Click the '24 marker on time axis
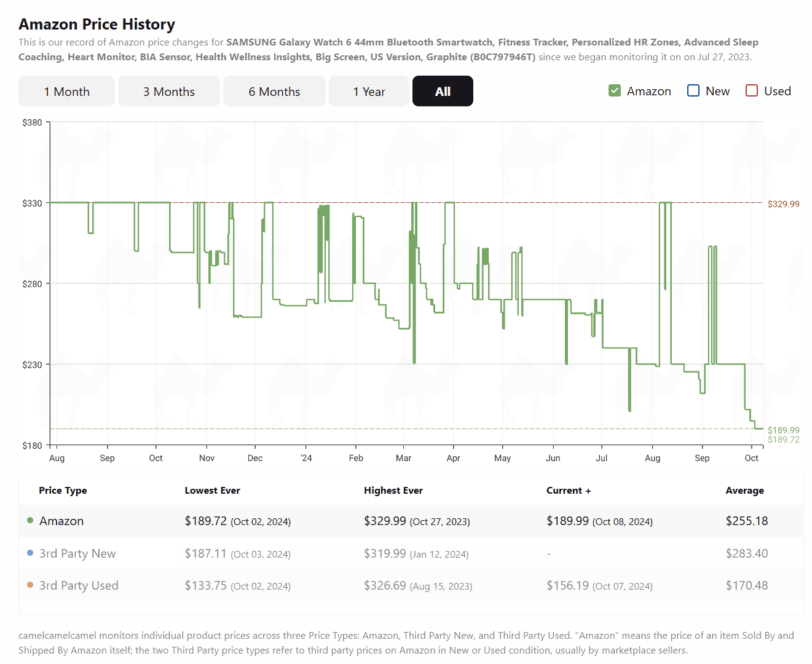This screenshot has width=812, height=664. coord(306,458)
